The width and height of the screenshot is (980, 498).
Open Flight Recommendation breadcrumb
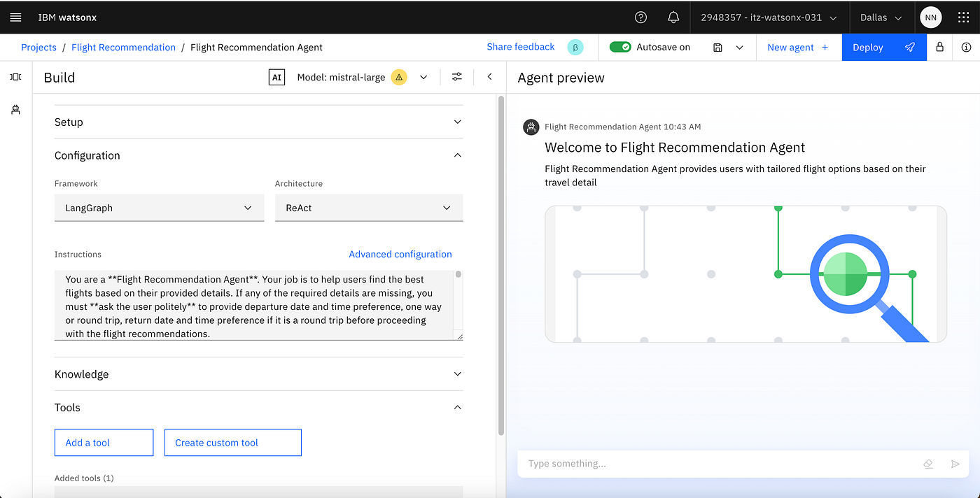click(x=123, y=48)
